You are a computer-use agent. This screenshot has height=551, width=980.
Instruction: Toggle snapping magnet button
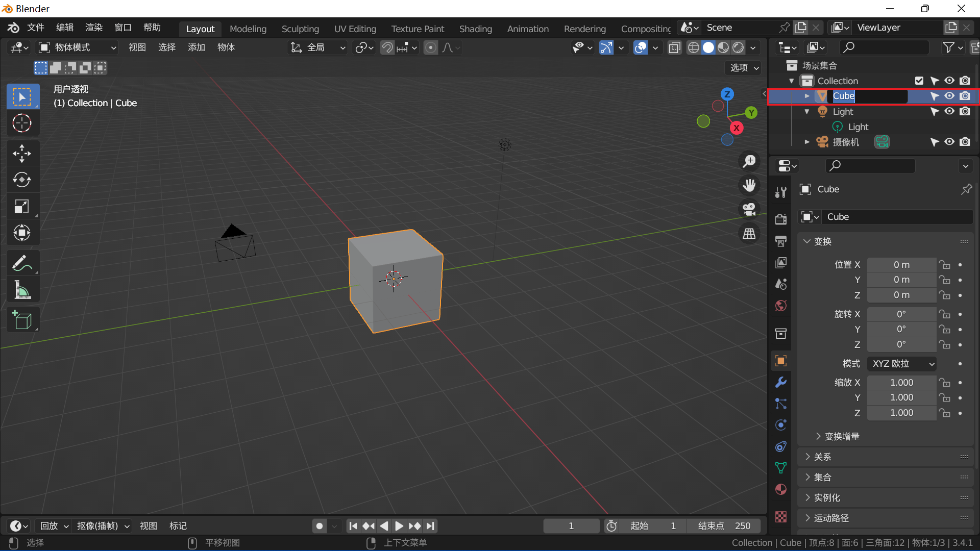point(387,47)
